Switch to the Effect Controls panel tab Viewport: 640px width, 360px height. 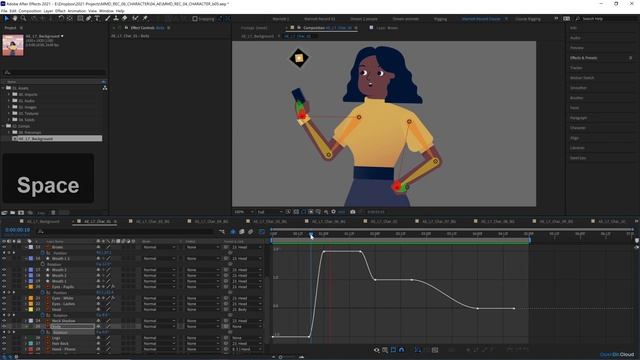pos(147,28)
